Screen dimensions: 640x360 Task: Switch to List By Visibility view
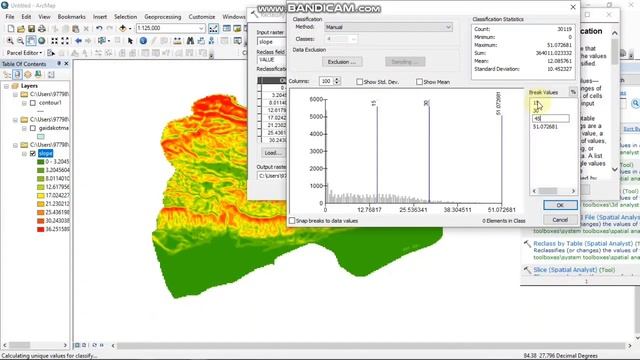pos(28,74)
